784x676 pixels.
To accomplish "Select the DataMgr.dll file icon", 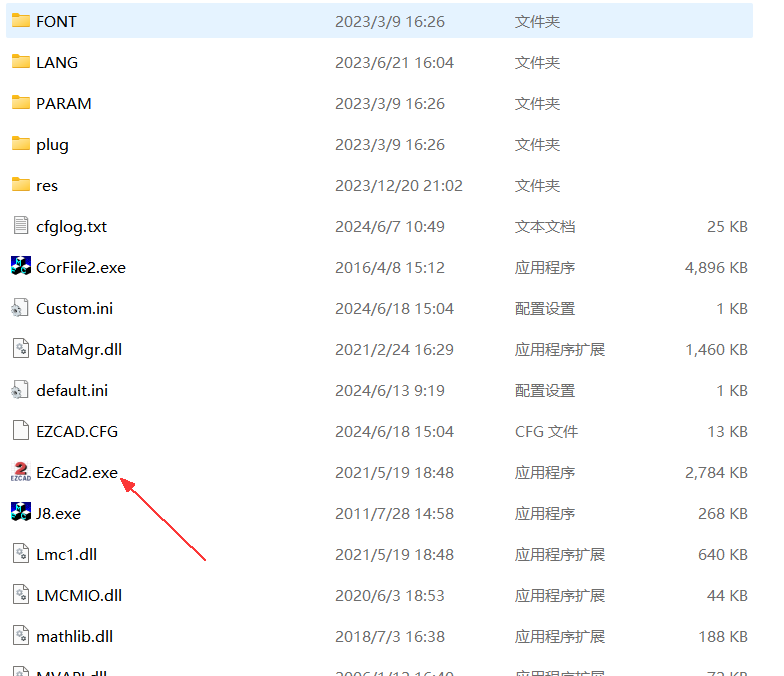I will pos(20,348).
